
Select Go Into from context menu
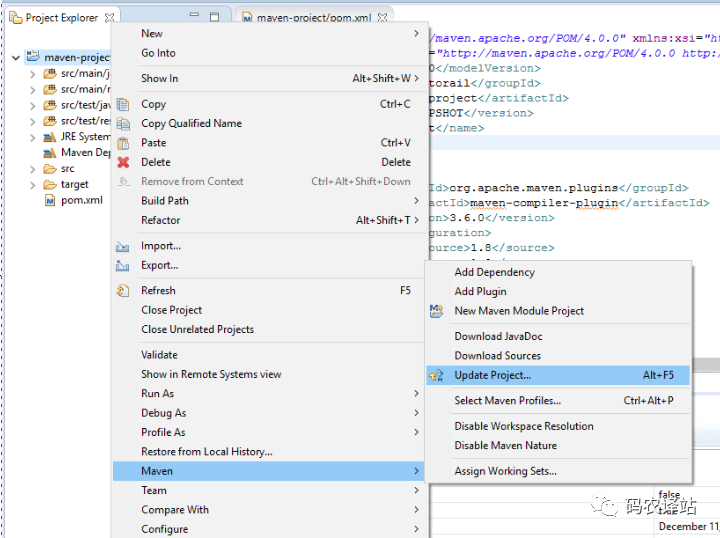click(268, 53)
